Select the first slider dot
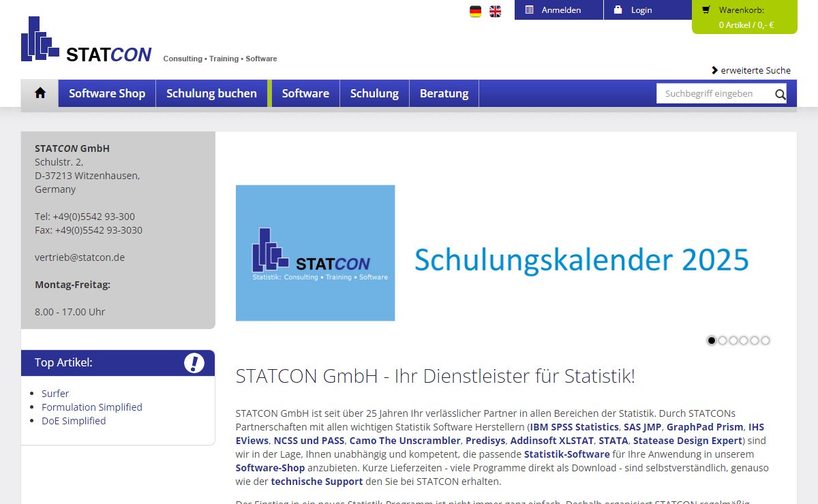This screenshot has height=504, width=818. [712, 341]
